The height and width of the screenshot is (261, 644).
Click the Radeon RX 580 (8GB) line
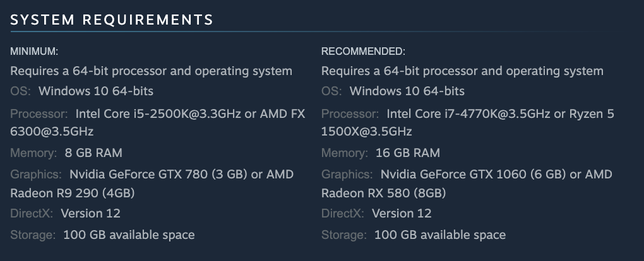point(383,193)
